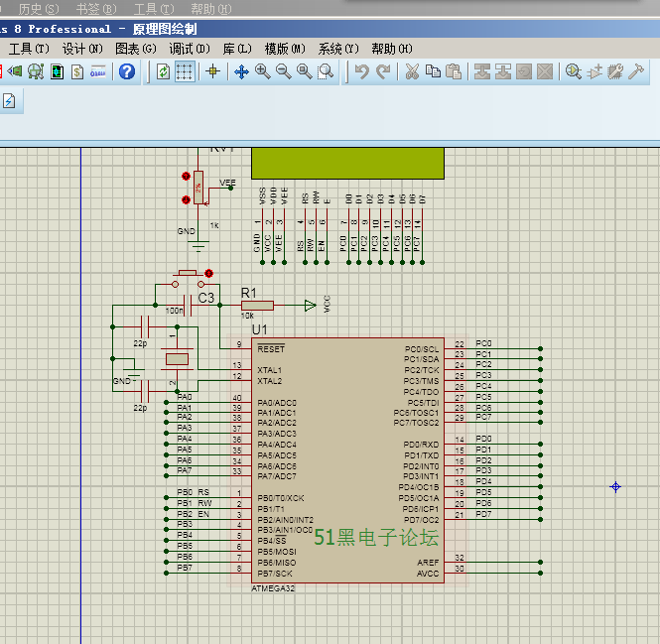Viewport: 660px width, 644px height.
Task: Open the 调试(D) debug menu
Action: [x=189, y=49]
